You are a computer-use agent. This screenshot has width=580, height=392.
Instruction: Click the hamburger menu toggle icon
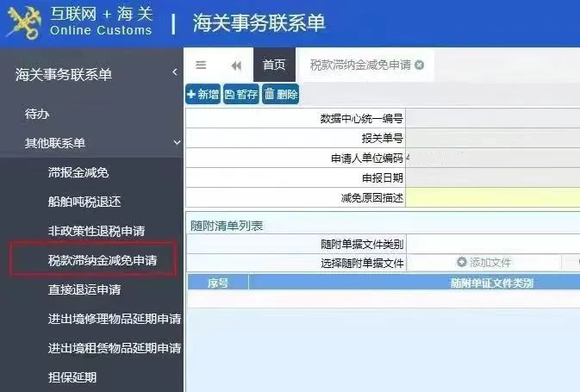click(201, 65)
